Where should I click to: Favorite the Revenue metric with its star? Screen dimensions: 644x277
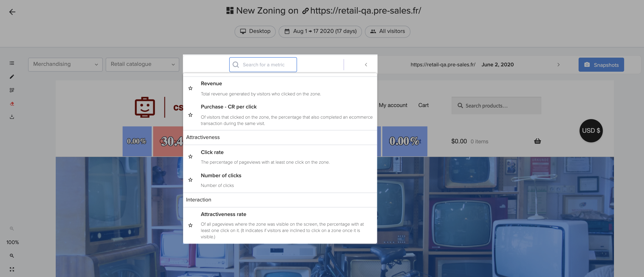pyautogui.click(x=190, y=88)
